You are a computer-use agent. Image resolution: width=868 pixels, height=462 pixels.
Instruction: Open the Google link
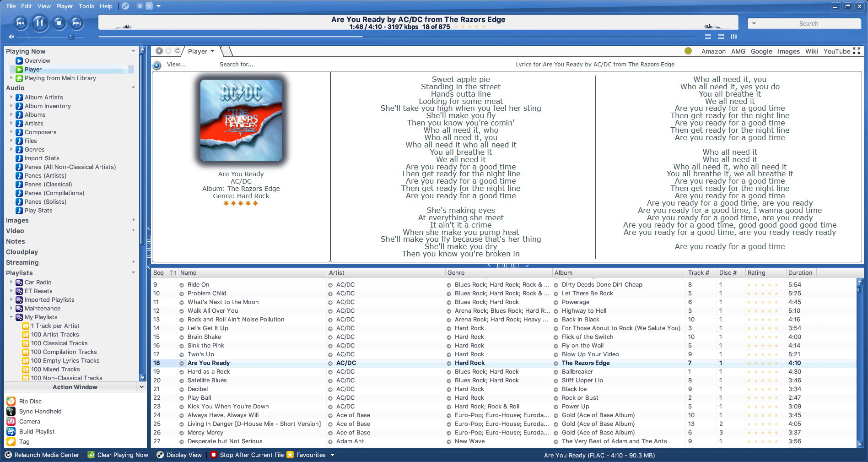[761, 51]
